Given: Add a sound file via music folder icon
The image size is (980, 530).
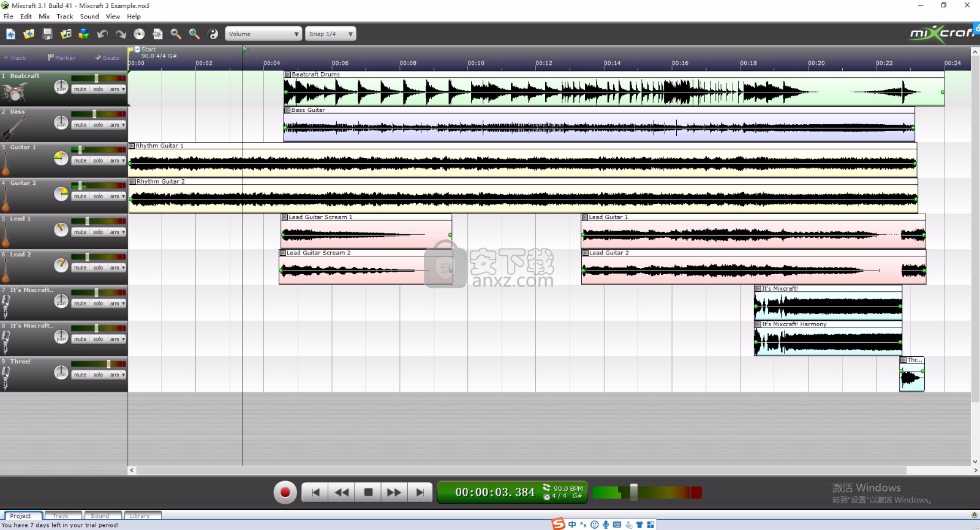Looking at the screenshot, I should click(66, 34).
